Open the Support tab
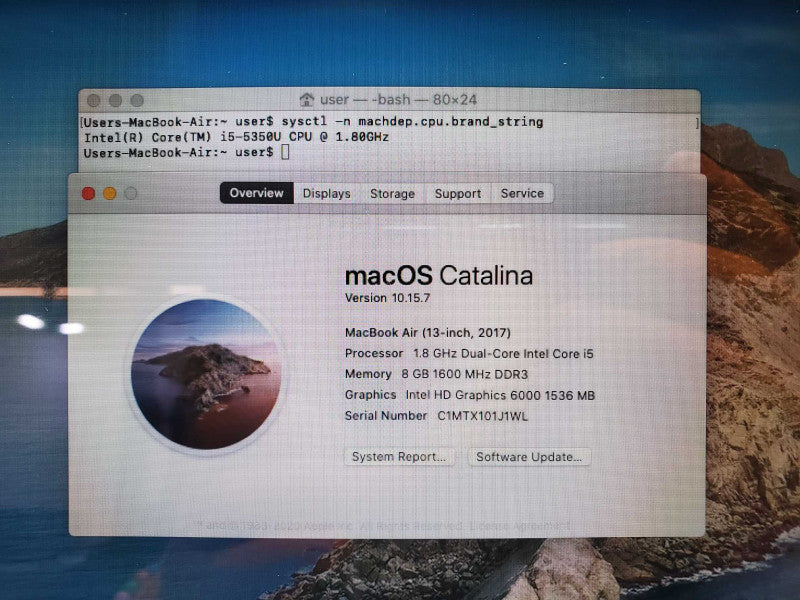The height and width of the screenshot is (600, 800). 458,193
